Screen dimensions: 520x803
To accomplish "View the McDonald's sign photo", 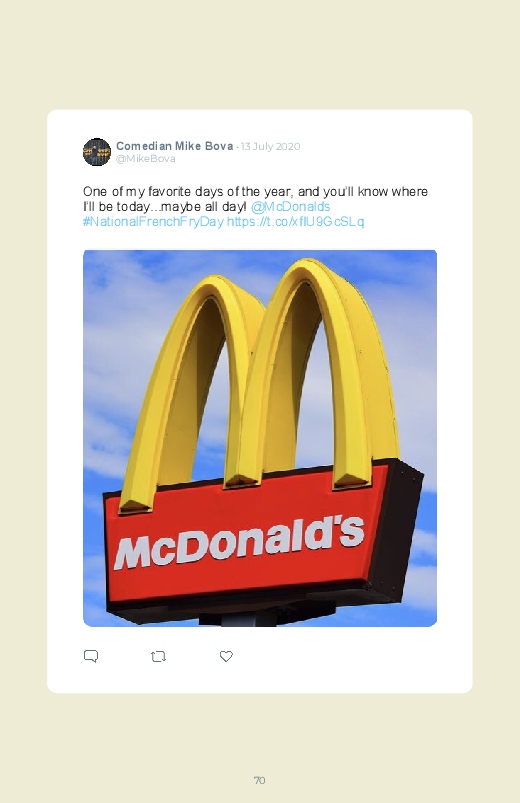I will coord(260,438).
